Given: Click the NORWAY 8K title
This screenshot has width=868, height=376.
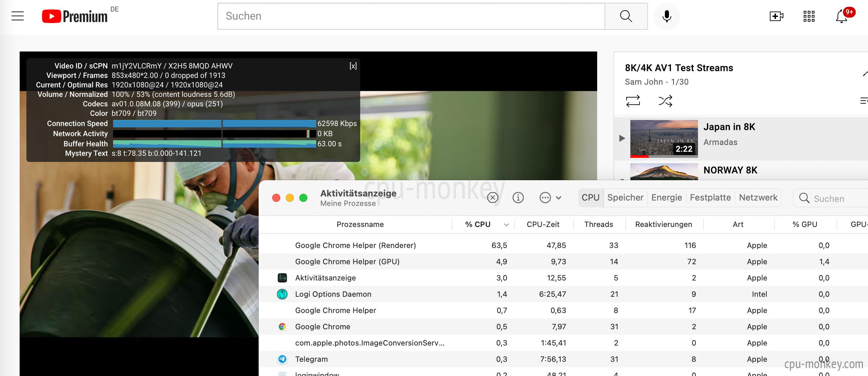Looking at the screenshot, I should click(730, 170).
